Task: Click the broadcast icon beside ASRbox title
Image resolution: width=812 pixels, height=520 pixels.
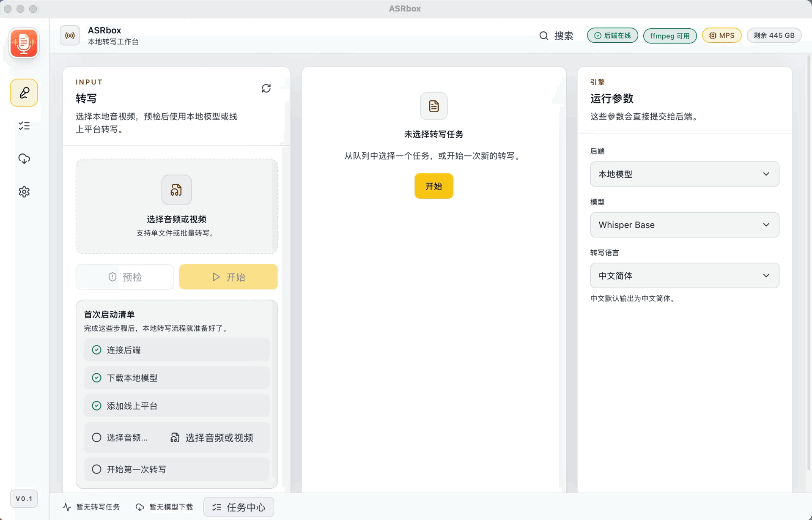Action: coord(70,36)
